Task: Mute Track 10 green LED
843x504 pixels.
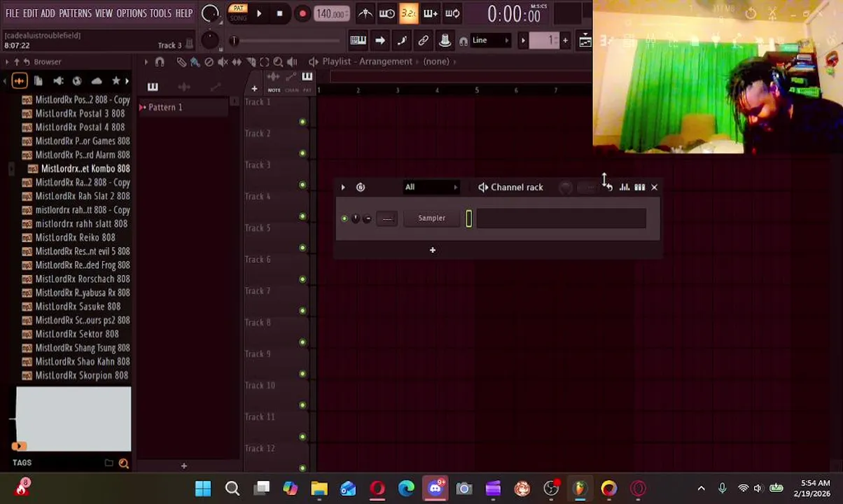Action: click(302, 405)
